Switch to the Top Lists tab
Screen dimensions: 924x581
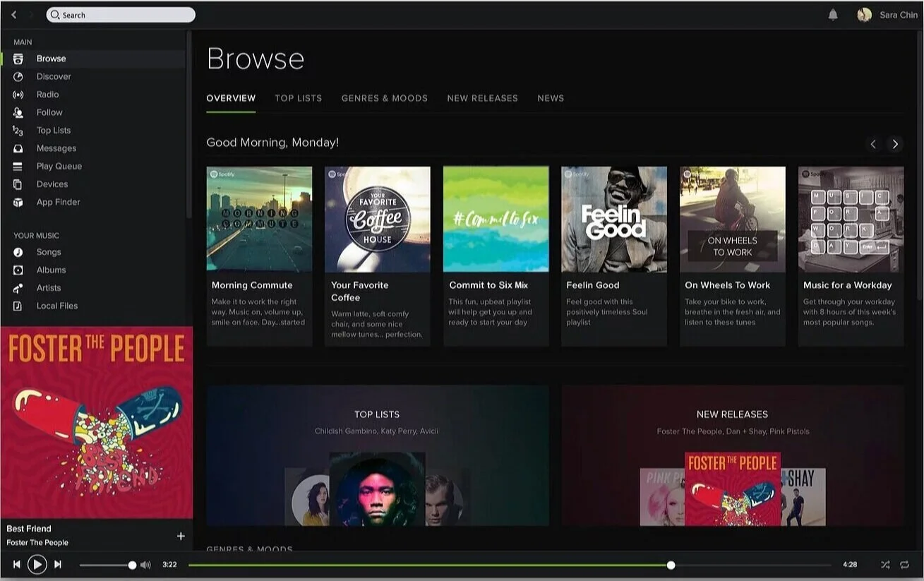[299, 98]
